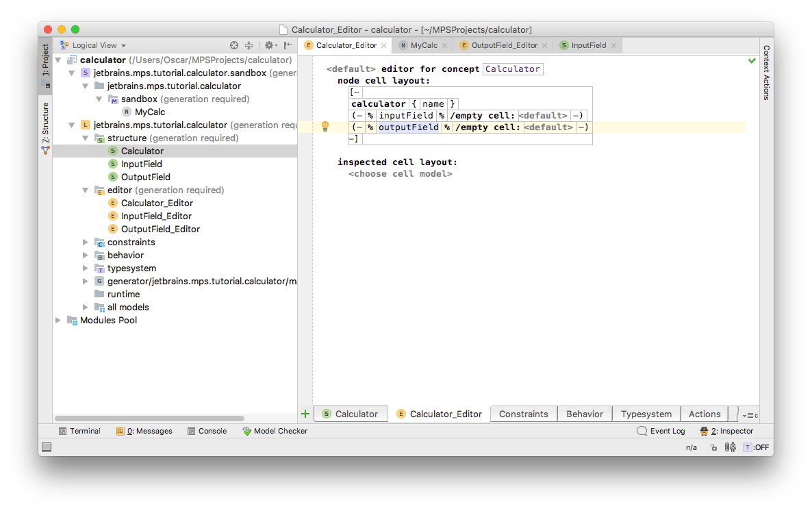Select the Typesystem aspect tab

point(646,414)
